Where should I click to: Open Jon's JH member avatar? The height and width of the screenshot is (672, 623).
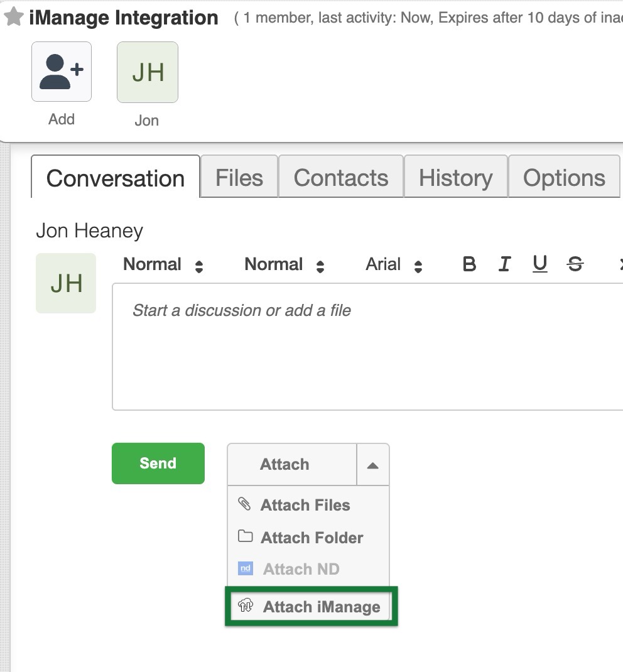(148, 72)
